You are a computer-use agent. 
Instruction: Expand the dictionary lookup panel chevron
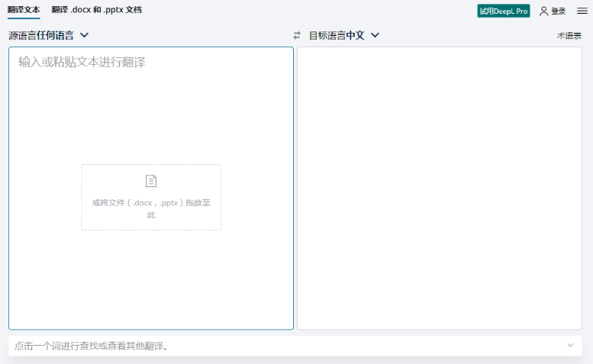click(570, 345)
